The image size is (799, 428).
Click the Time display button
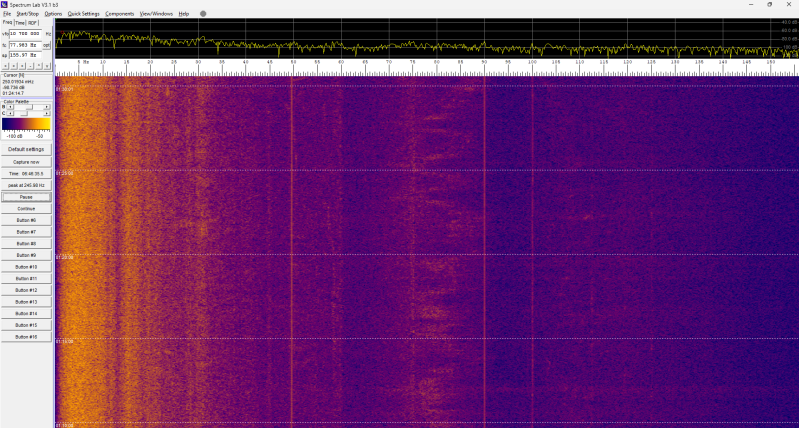pos(26,174)
